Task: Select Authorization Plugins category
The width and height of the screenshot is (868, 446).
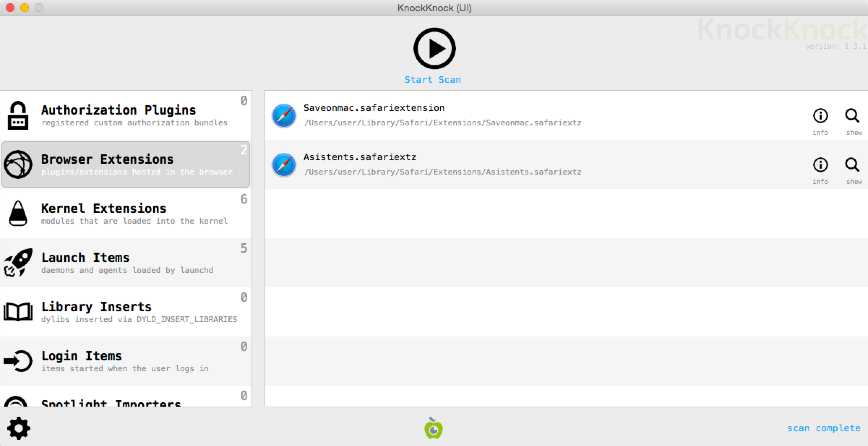Action: (126, 116)
